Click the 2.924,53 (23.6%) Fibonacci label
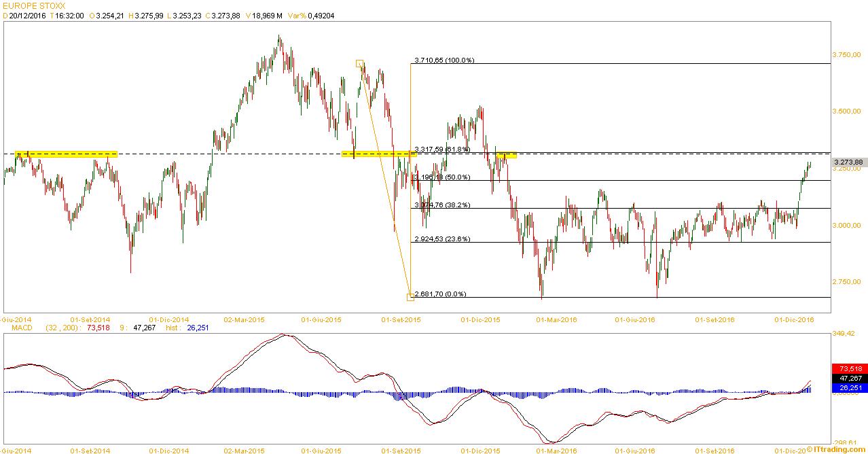The width and height of the screenshot is (868, 454). coord(441,239)
